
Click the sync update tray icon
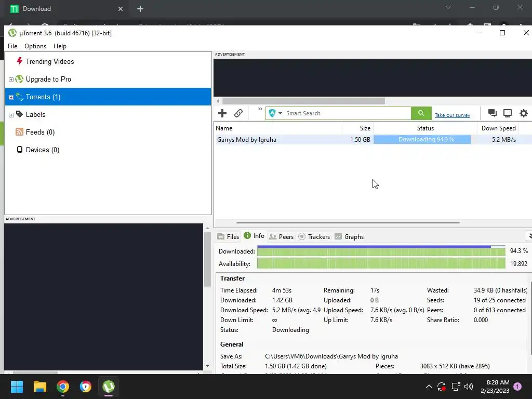442,387
